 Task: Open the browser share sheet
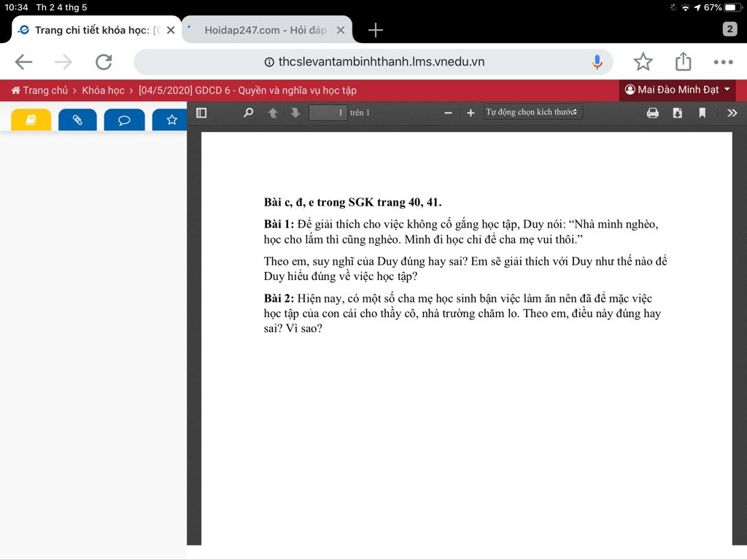click(x=683, y=61)
